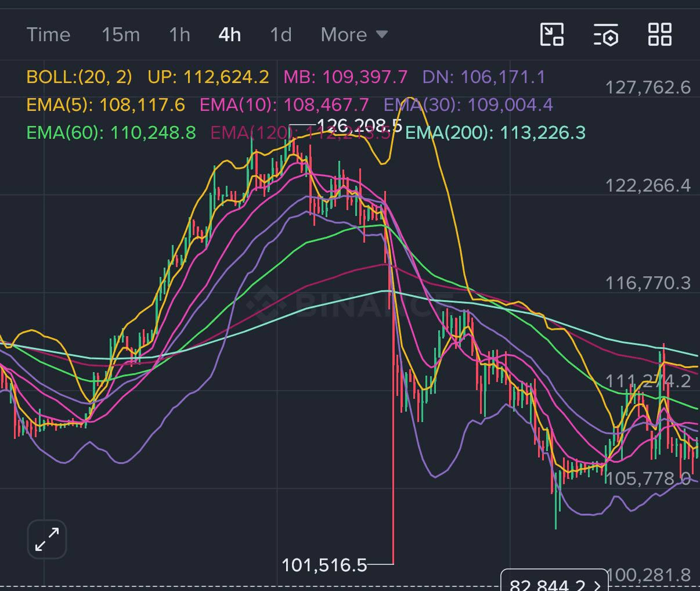The image size is (700, 591).
Task: Select the UP: 112,624.2 value
Action: tap(208, 77)
